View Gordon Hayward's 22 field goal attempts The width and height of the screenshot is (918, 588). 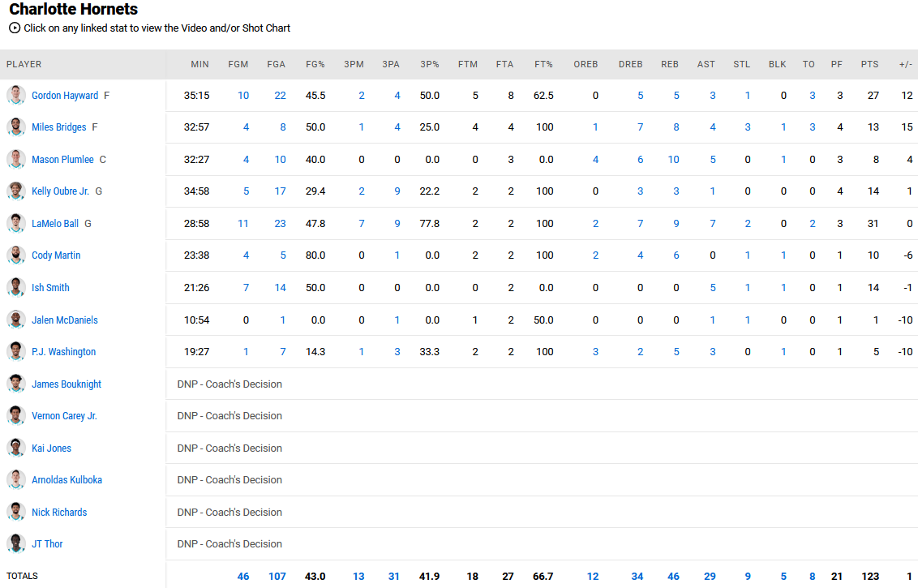click(x=280, y=96)
